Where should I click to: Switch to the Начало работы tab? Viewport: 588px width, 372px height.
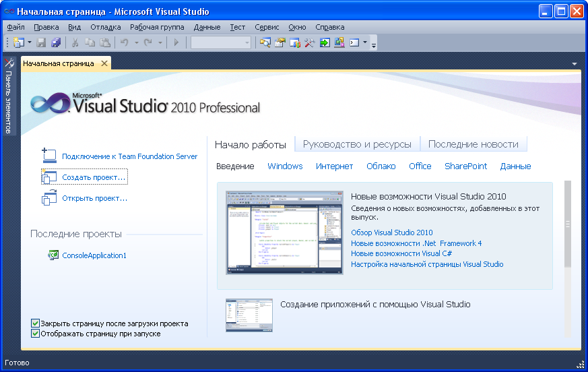[x=251, y=144]
